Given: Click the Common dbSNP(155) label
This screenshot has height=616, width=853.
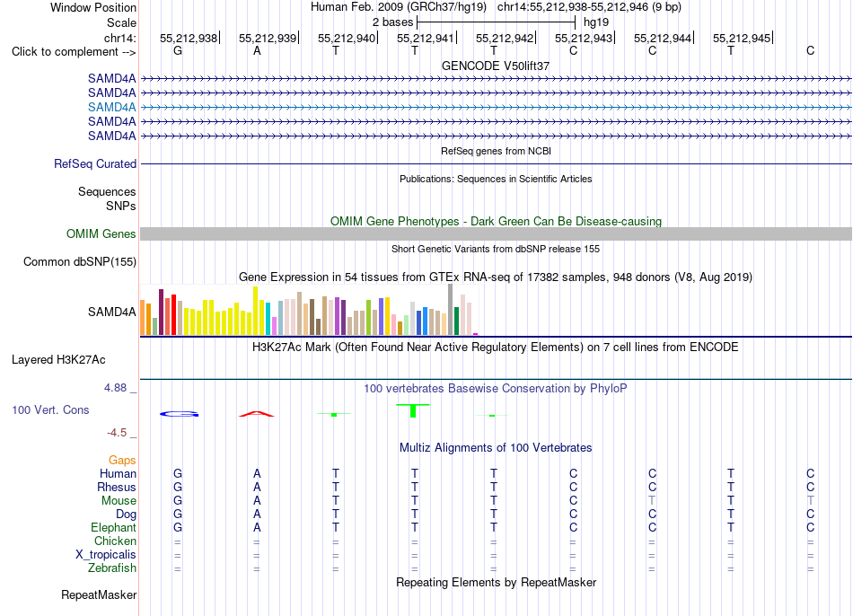Looking at the screenshot, I should tap(79, 261).
